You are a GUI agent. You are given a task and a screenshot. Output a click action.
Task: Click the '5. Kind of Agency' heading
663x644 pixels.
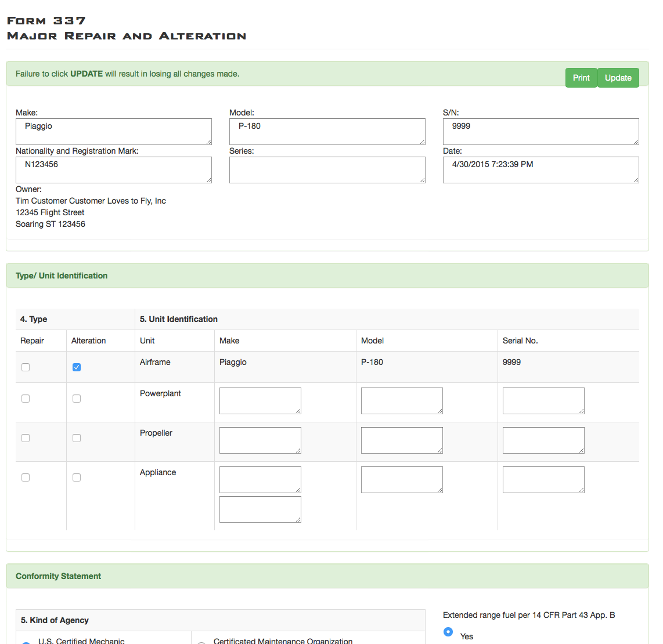click(55, 620)
